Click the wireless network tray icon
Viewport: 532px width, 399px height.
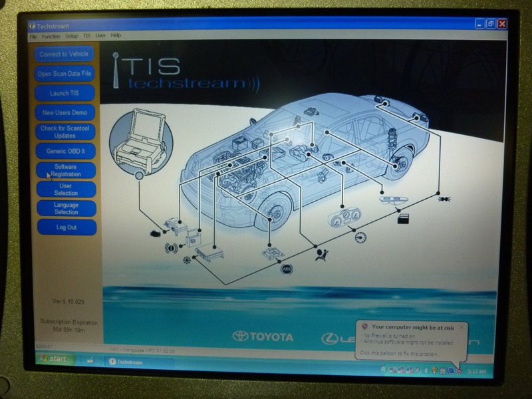coord(434,371)
